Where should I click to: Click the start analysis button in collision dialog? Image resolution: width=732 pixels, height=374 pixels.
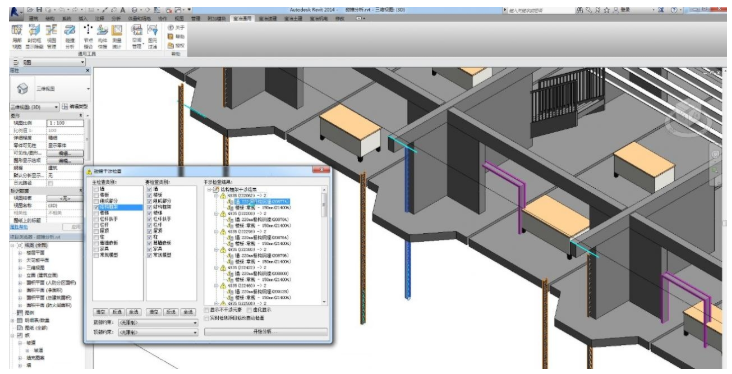tap(266, 332)
